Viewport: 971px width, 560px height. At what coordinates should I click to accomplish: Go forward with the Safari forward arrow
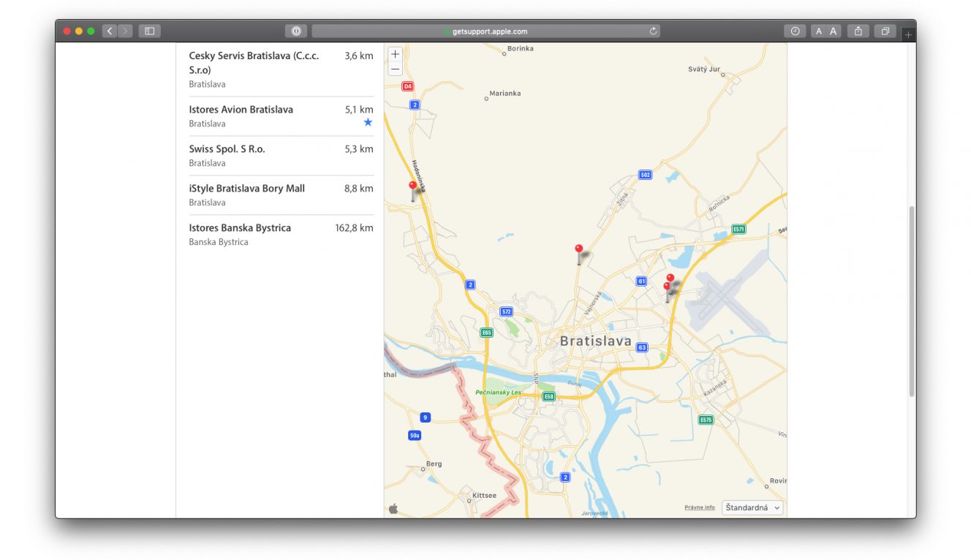click(126, 31)
